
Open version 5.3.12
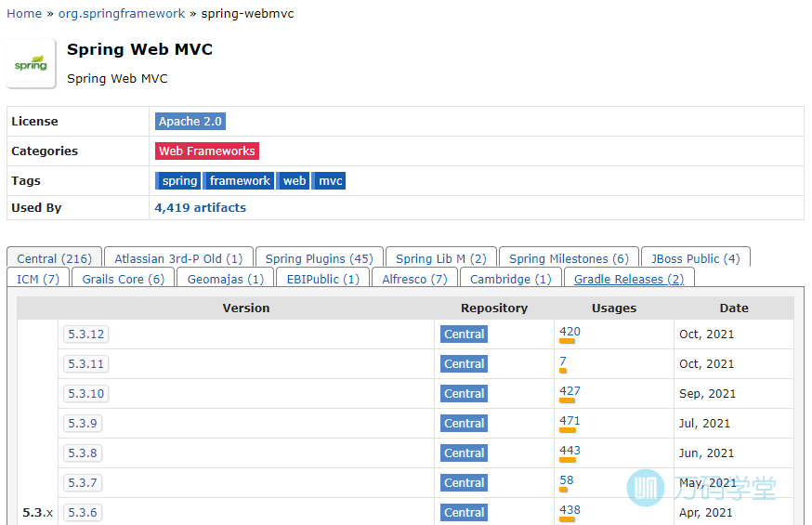click(x=85, y=335)
